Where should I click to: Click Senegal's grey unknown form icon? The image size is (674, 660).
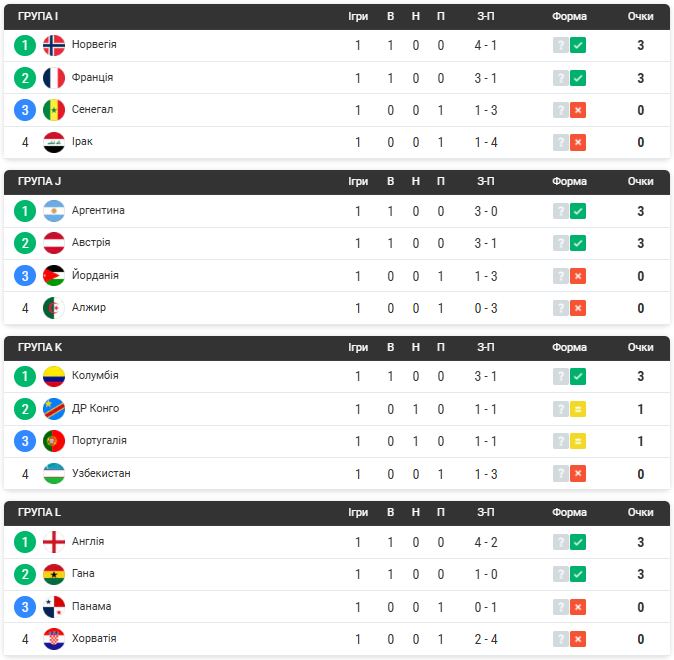point(561,110)
